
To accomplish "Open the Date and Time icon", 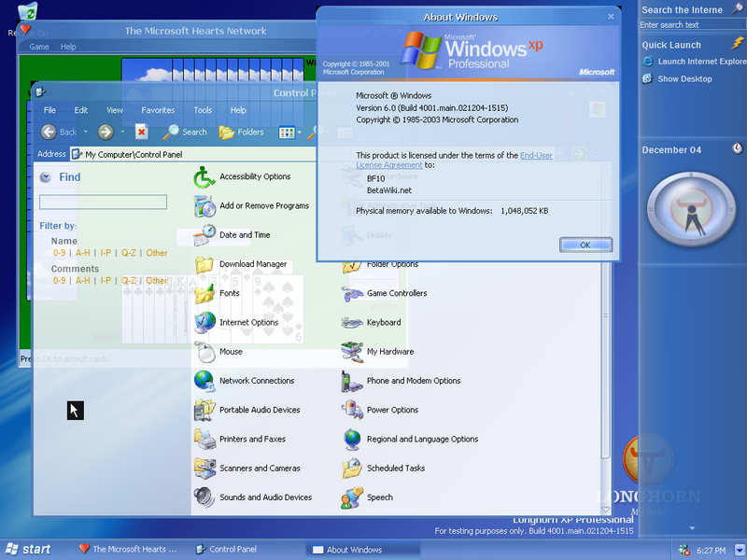I will pyautogui.click(x=204, y=235).
